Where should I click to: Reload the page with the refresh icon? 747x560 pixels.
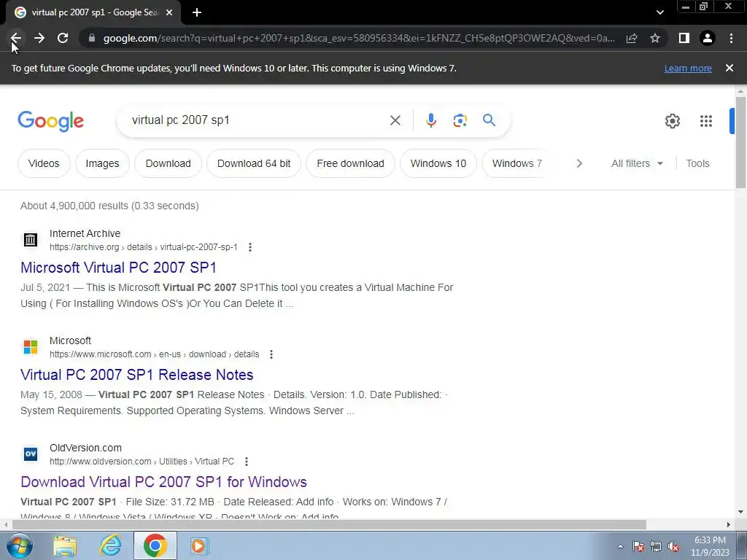click(x=63, y=38)
